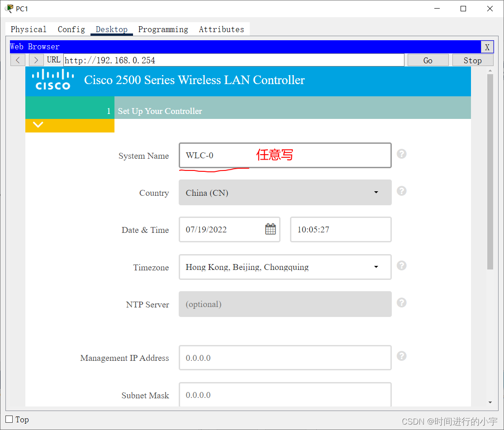Image resolution: width=504 pixels, height=430 pixels.
Task: Switch to the Physical tab
Action: [x=28, y=29]
